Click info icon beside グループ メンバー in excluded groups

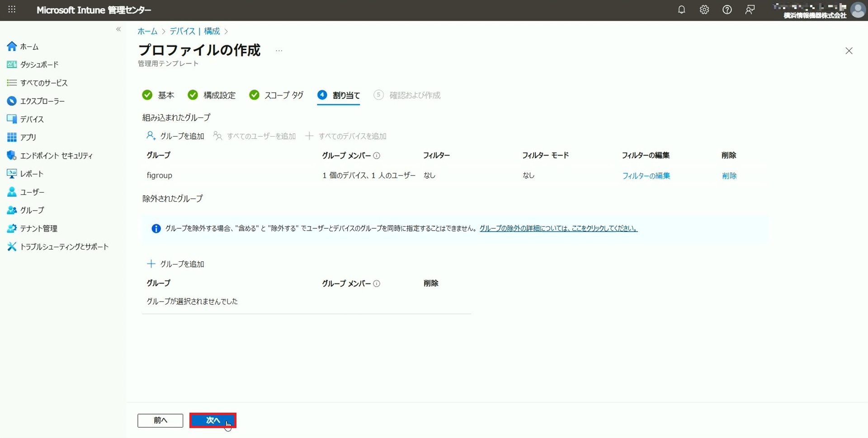pyautogui.click(x=377, y=283)
